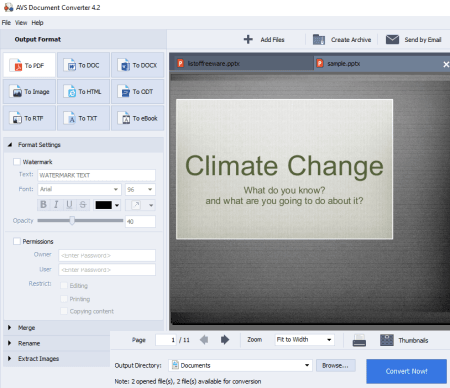The height and width of the screenshot is (388, 450).
Task: Click the Convert Now! button
Action: 406,371
